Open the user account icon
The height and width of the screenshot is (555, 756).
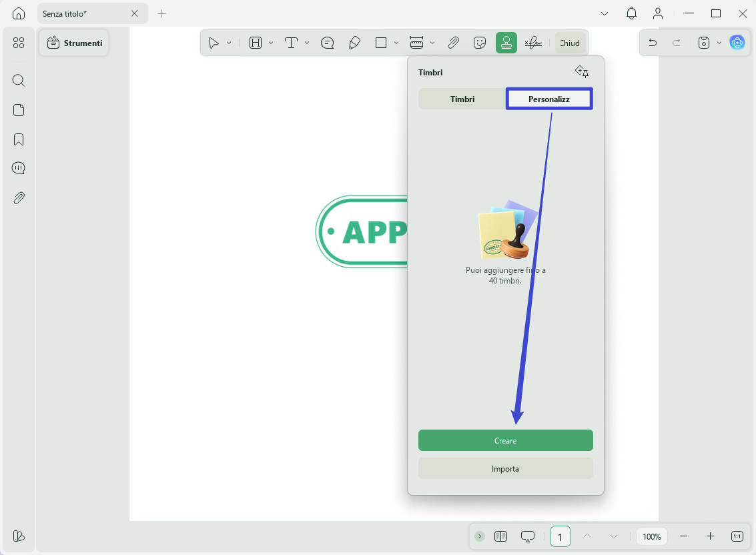tap(658, 13)
